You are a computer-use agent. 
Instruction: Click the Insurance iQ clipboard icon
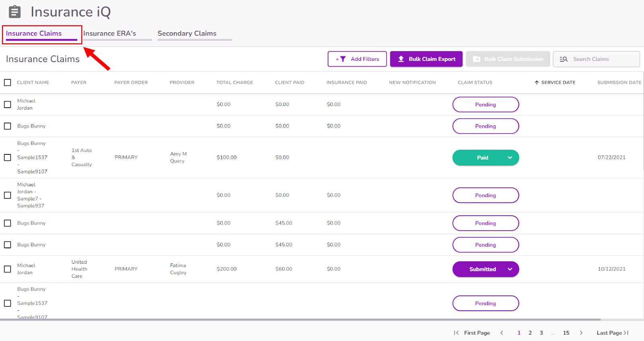pyautogui.click(x=15, y=12)
